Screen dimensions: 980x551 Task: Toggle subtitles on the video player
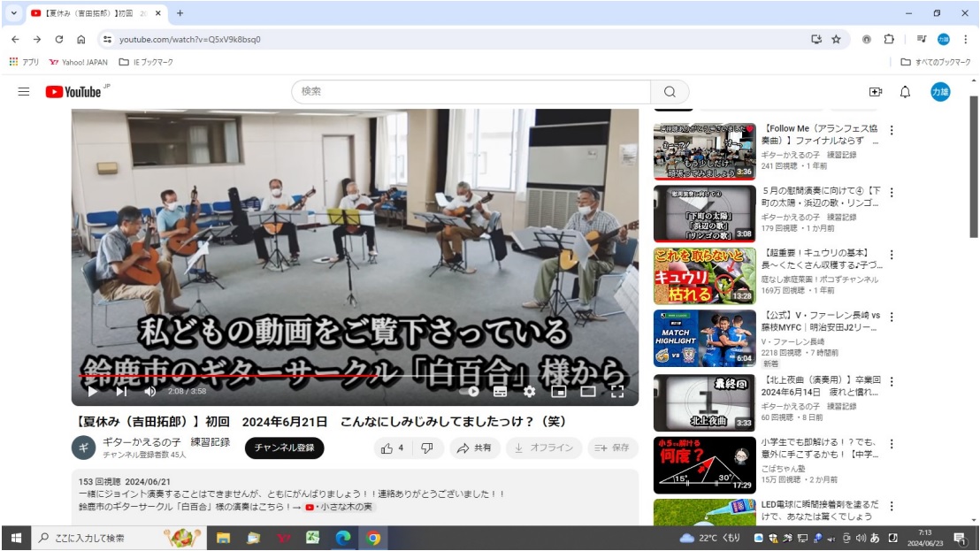coord(501,391)
